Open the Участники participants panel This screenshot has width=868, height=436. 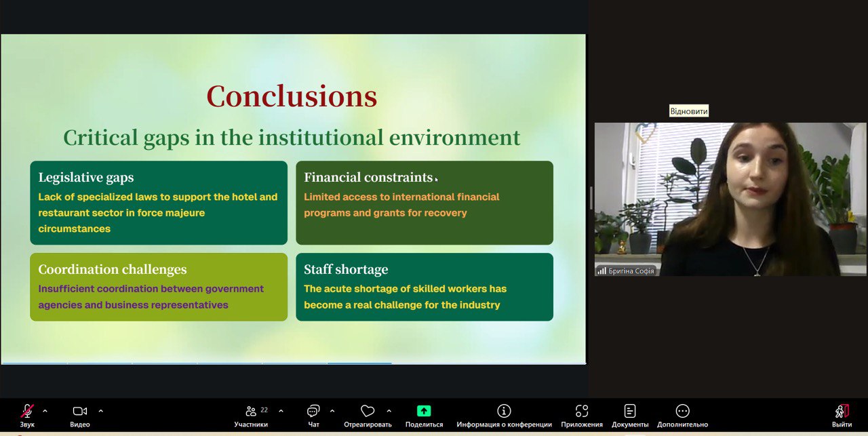pyautogui.click(x=251, y=412)
